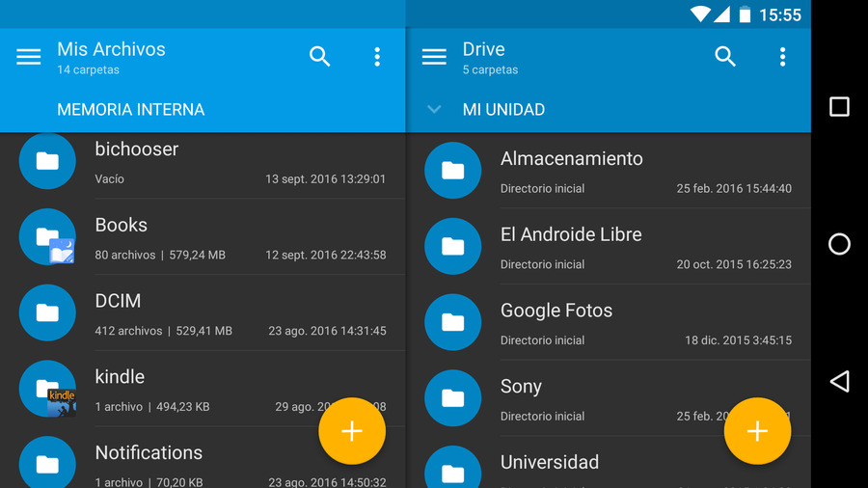The height and width of the screenshot is (488, 868).
Task: Open the Books folder name
Action: 122,225
